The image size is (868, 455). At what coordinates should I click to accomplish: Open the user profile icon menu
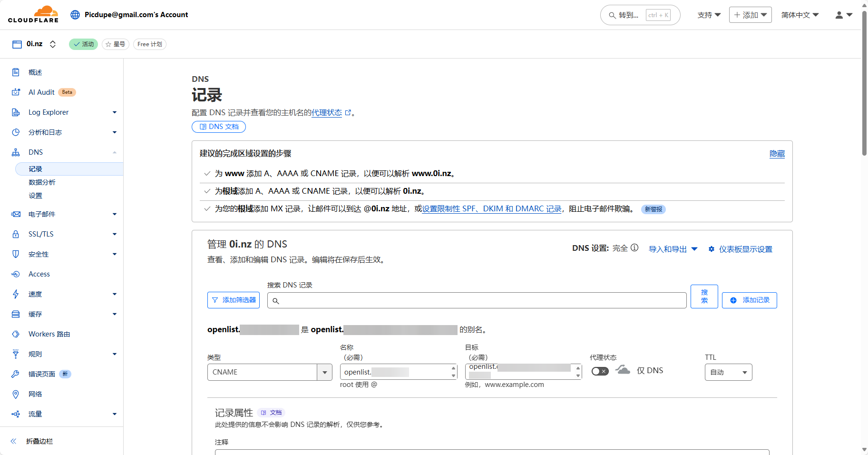844,15
